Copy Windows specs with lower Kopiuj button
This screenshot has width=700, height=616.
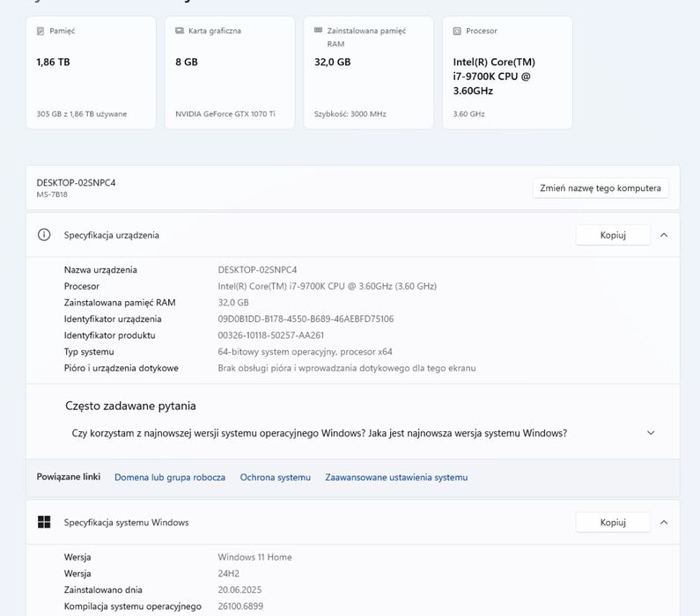pyautogui.click(x=613, y=523)
